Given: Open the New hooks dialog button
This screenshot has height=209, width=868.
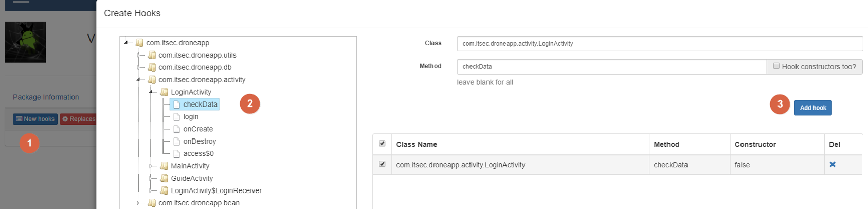Looking at the screenshot, I should click(x=35, y=119).
